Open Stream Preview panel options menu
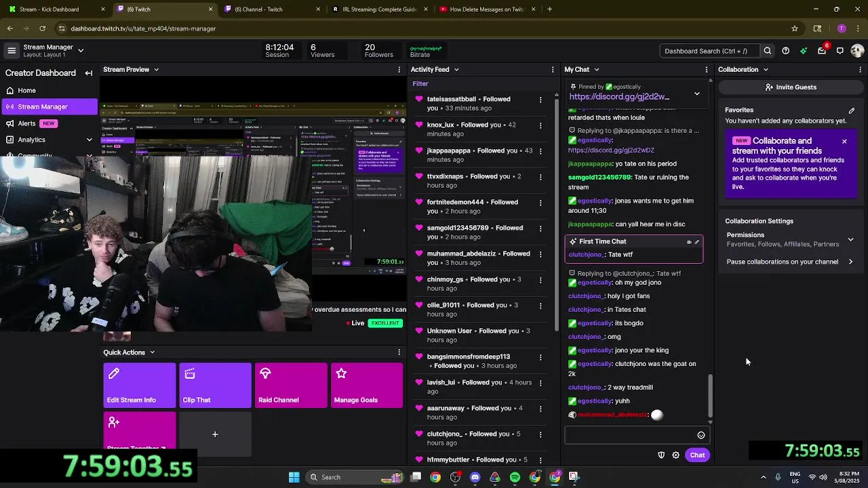 click(399, 70)
